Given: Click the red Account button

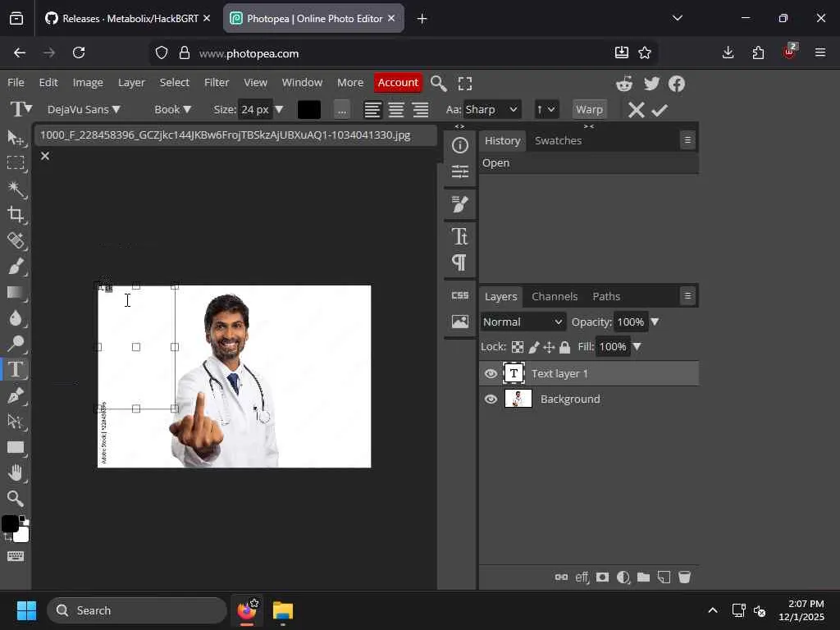Looking at the screenshot, I should pyautogui.click(x=398, y=83).
